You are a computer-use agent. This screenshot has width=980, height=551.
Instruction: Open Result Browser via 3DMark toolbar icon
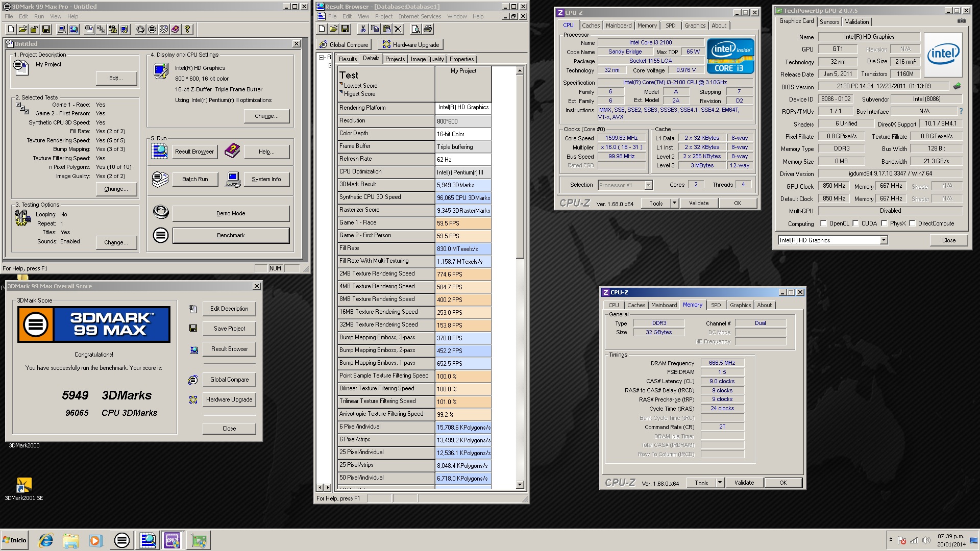click(x=73, y=30)
